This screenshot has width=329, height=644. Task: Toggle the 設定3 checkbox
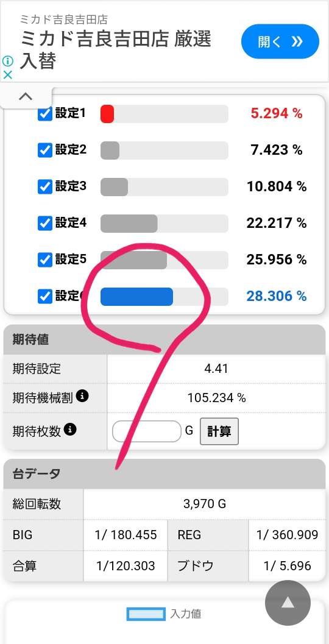[x=44, y=187]
